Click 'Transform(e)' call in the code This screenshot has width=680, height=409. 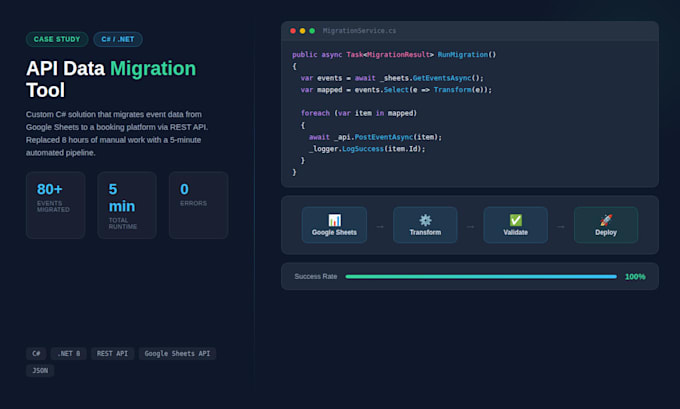(461, 90)
